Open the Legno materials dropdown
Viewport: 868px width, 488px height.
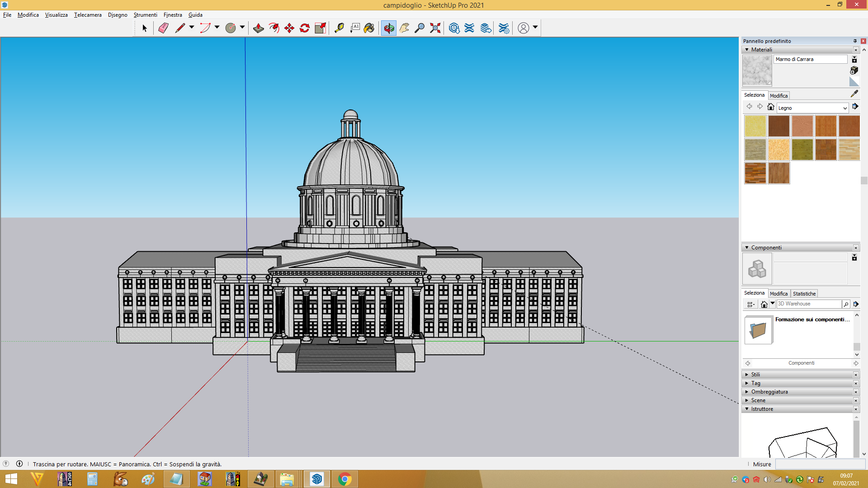(812, 108)
